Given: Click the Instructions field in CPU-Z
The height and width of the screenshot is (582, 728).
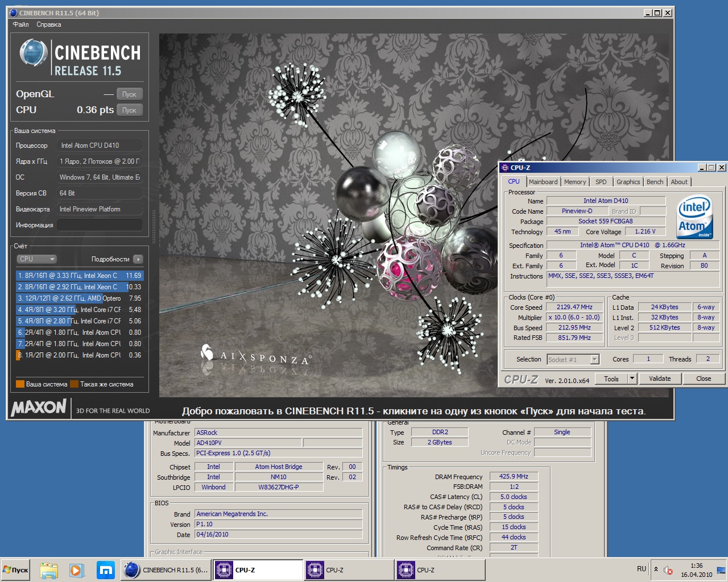Looking at the screenshot, I should pos(633,279).
